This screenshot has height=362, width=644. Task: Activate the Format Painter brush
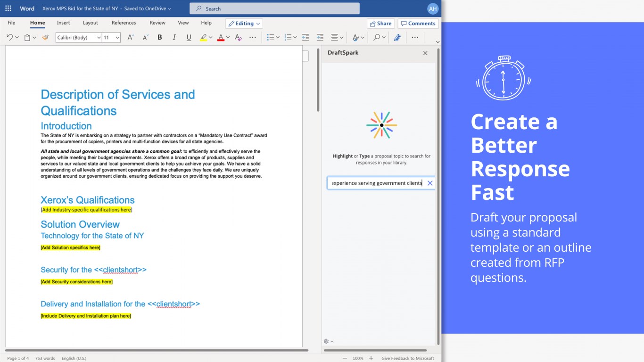coord(45,37)
